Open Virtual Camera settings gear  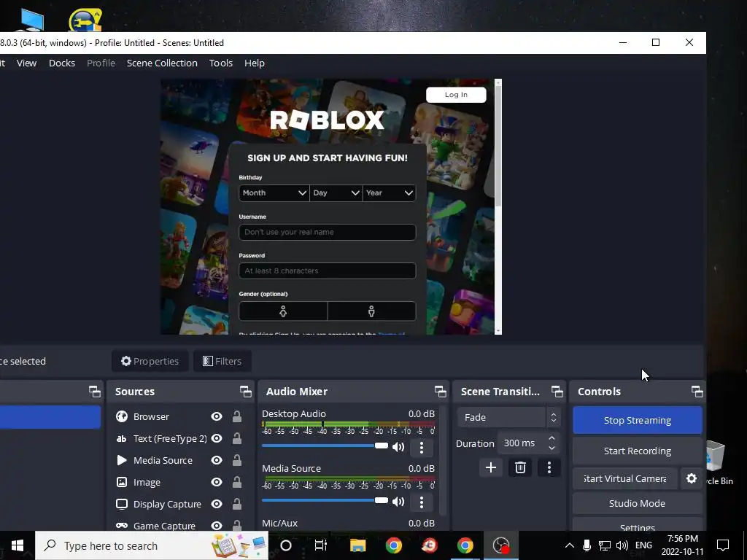point(692,478)
